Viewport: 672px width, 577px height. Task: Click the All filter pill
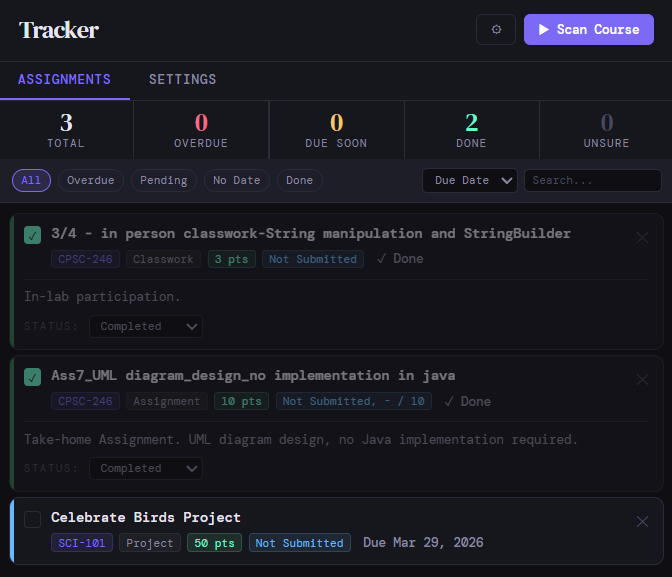(x=31, y=180)
